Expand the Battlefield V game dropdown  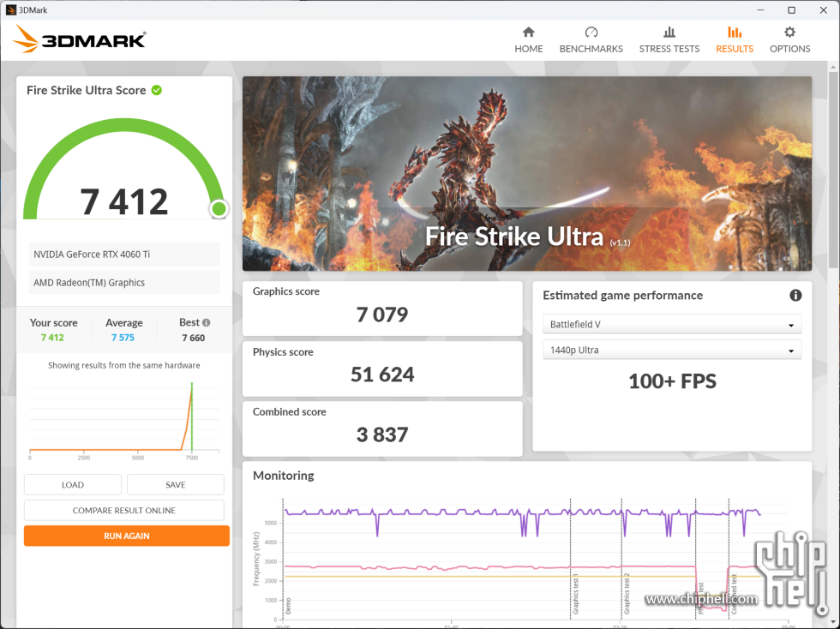click(672, 324)
